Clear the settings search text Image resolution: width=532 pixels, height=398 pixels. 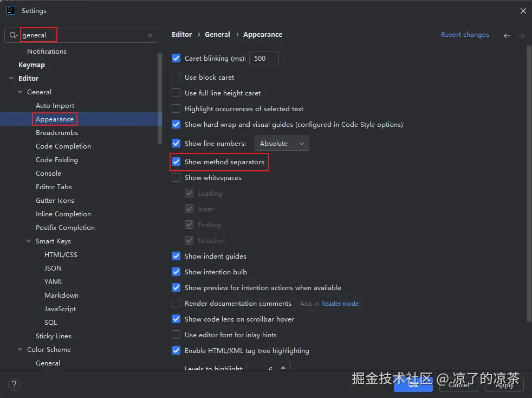[150, 35]
